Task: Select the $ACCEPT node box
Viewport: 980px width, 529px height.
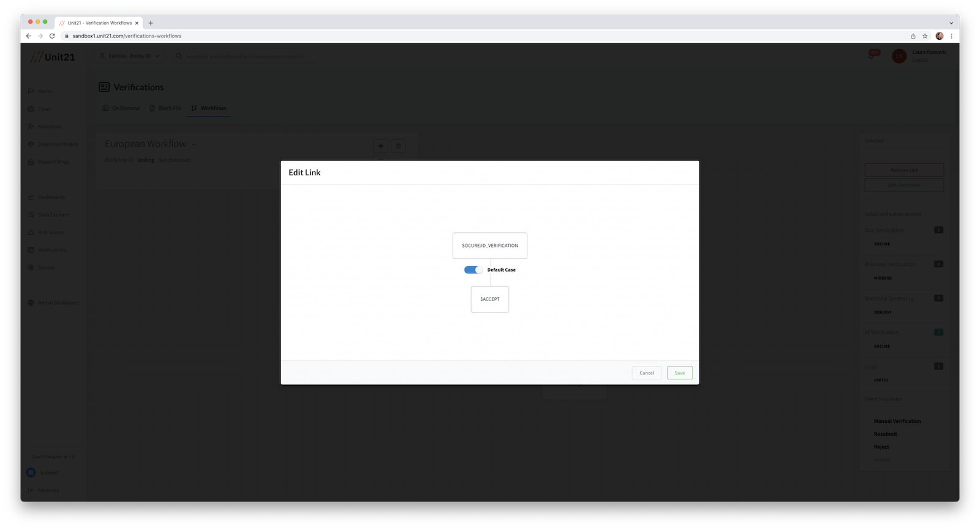Action: click(x=489, y=299)
